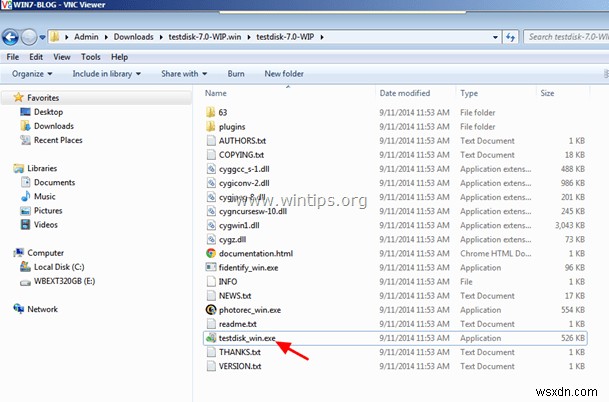Image resolution: width=609 pixels, height=402 pixels.
Task: Select the Documents library icon
Action: (x=25, y=182)
